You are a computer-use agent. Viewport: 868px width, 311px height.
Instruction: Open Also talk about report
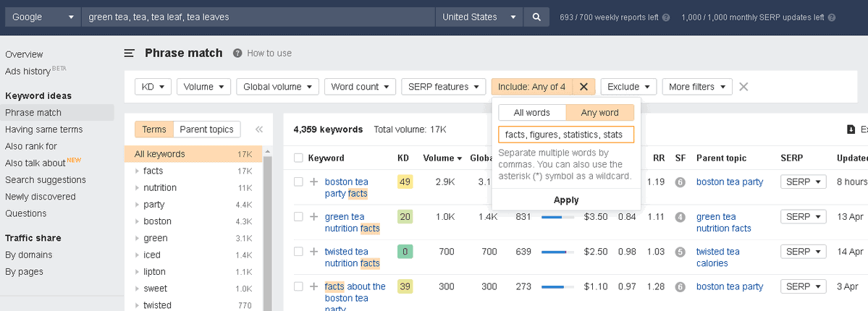(x=35, y=163)
